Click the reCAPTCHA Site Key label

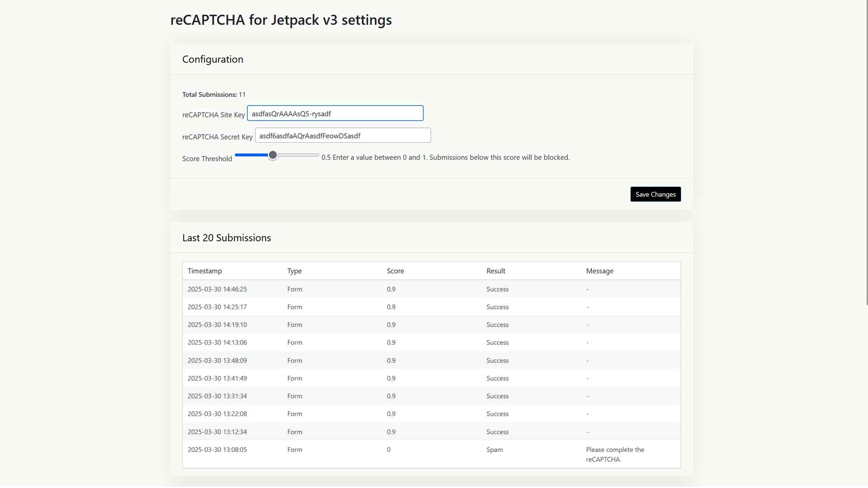213,115
